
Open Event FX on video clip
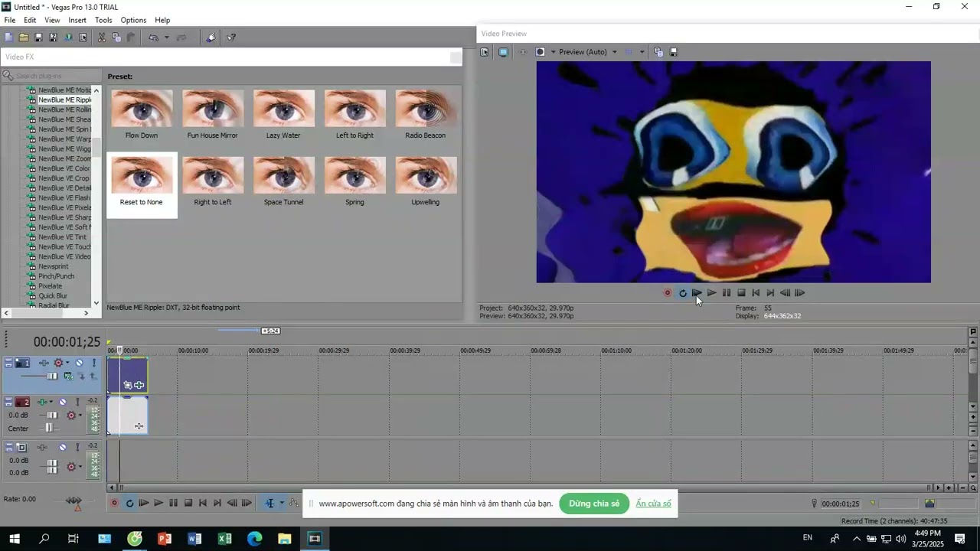tap(139, 385)
